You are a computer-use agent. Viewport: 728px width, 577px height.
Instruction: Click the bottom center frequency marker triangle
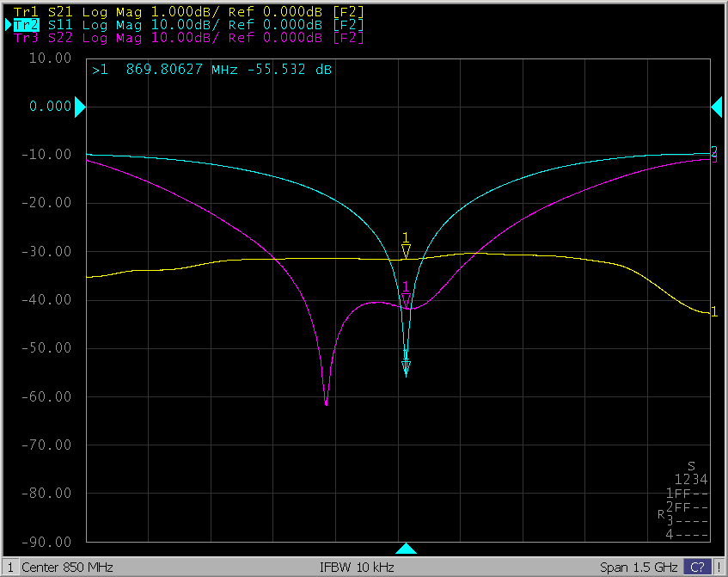pyautogui.click(x=407, y=549)
